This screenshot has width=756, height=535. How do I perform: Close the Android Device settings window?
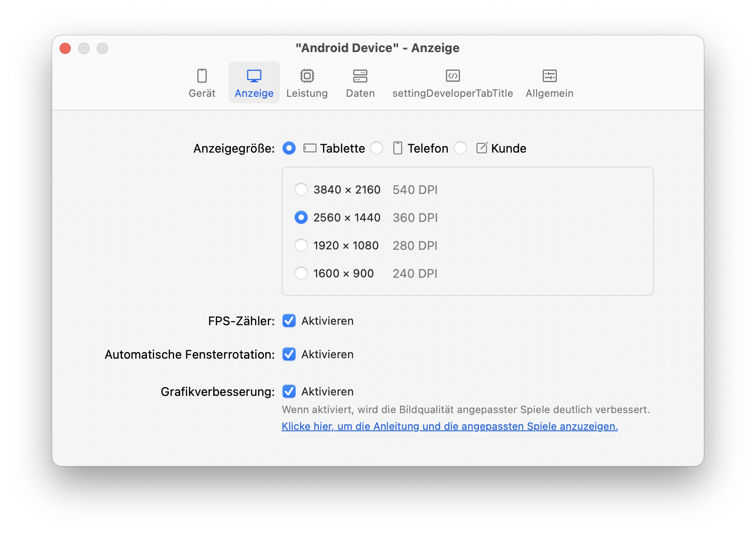[x=65, y=48]
